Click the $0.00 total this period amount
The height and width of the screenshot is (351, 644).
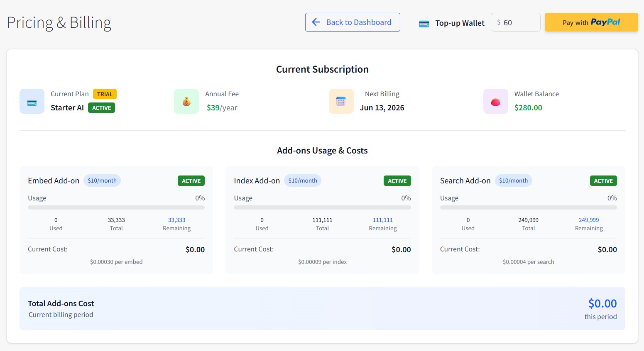pyautogui.click(x=602, y=303)
